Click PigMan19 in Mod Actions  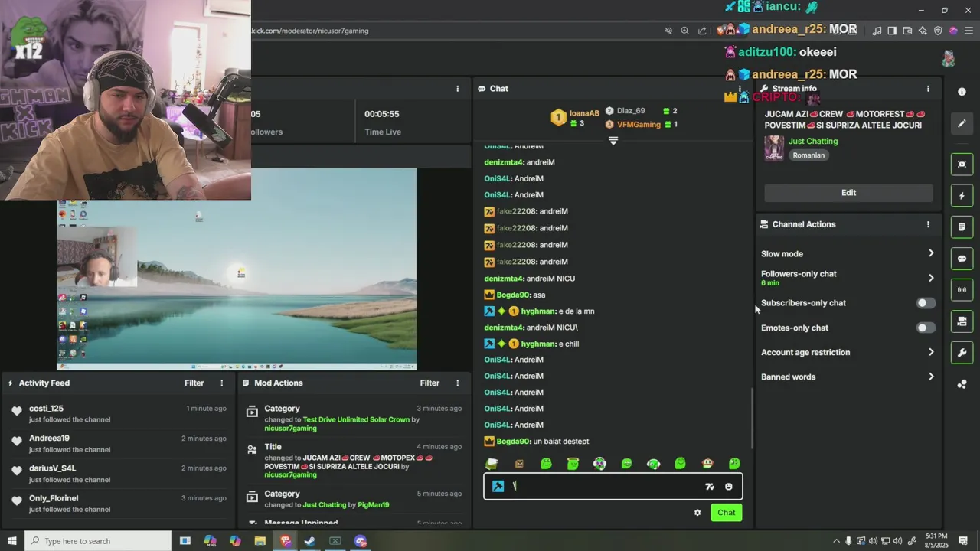pyautogui.click(x=374, y=505)
